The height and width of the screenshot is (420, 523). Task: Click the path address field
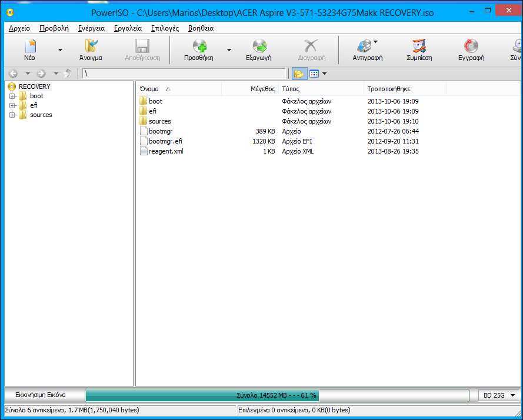(x=185, y=74)
